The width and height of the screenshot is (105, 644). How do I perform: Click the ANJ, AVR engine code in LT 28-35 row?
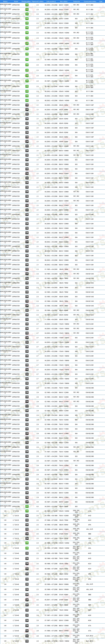pyautogui.click(x=90, y=529)
